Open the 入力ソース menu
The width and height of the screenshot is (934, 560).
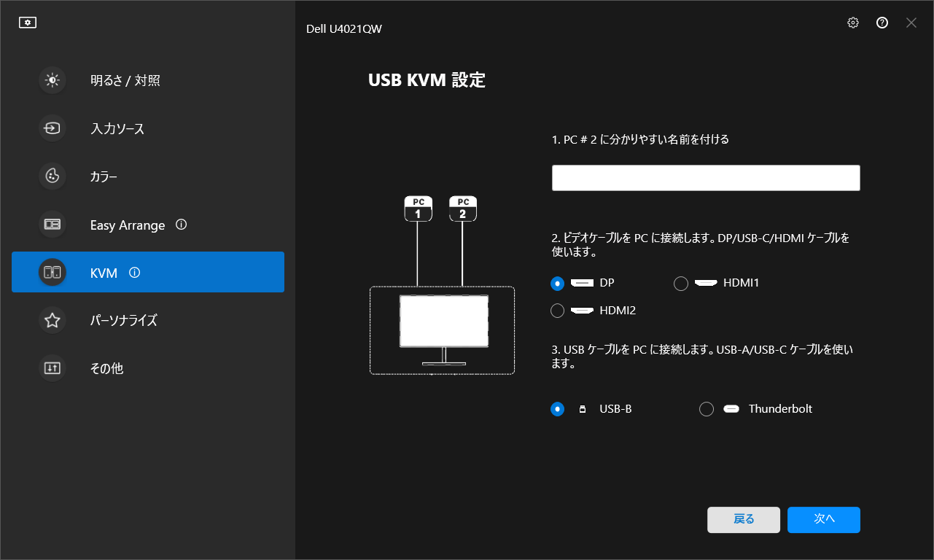click(148, 128)
